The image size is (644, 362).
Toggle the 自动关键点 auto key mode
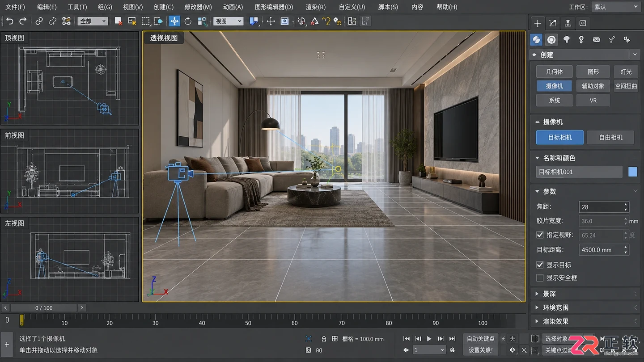pyautogui.click(x=480, y=339)
